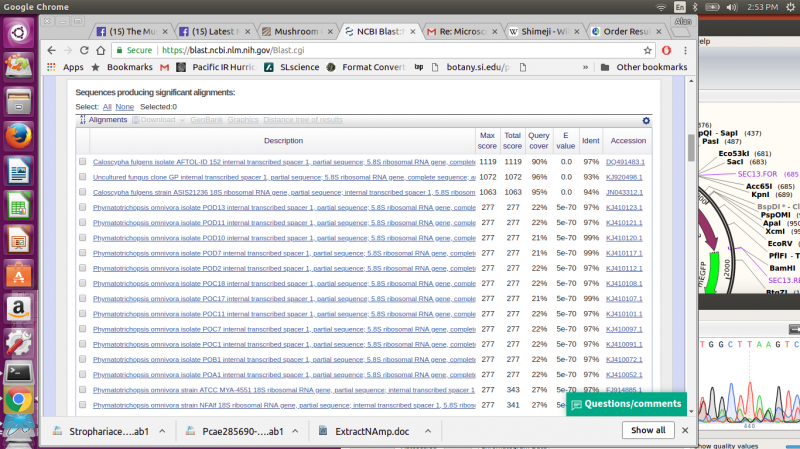Expand options for Pcae285690 ab1 download
Viewport: 800px width, 449px height.
tap(295, 431)
